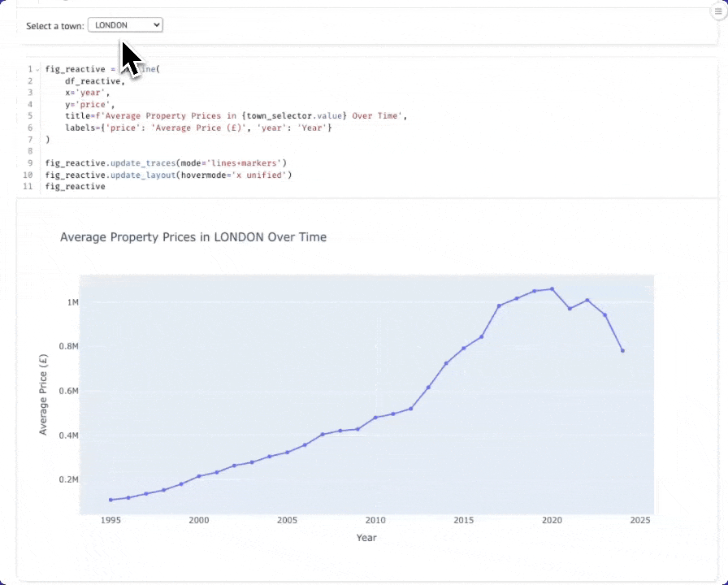728x585 pixels.
Task: Click the final 2024 data point marker
Action: [x=622, y=351]
